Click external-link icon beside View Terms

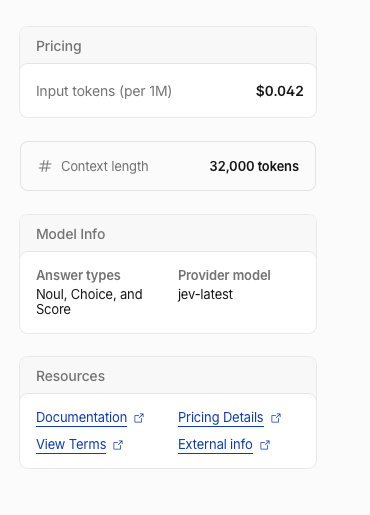118,445
